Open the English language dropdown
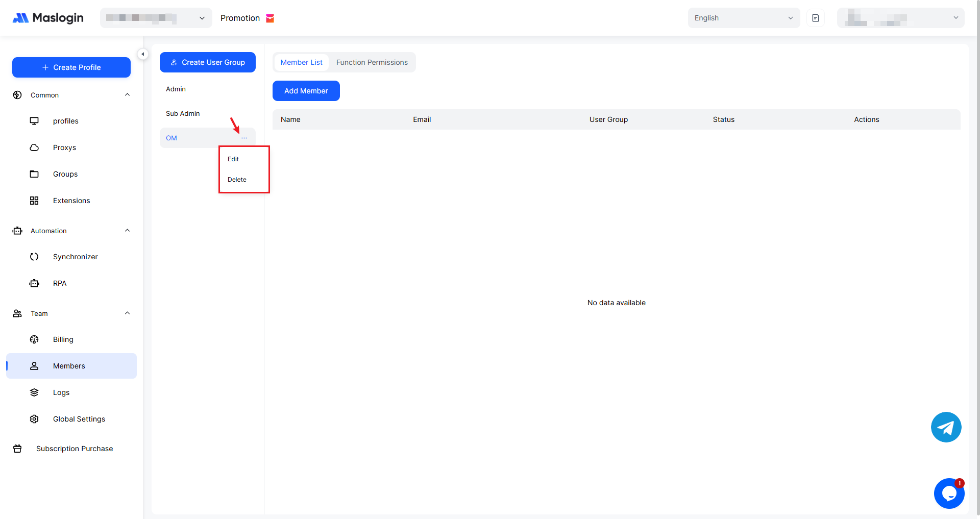This screenshot has height=519, width=980. pos(743,18)
